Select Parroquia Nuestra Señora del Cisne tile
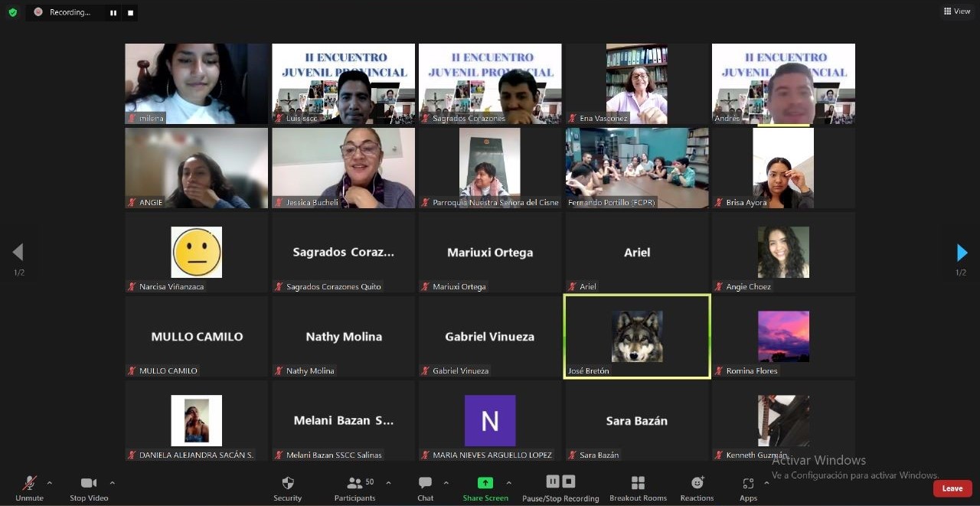Screen dimensions: 980x506 (x=490, y=168)
